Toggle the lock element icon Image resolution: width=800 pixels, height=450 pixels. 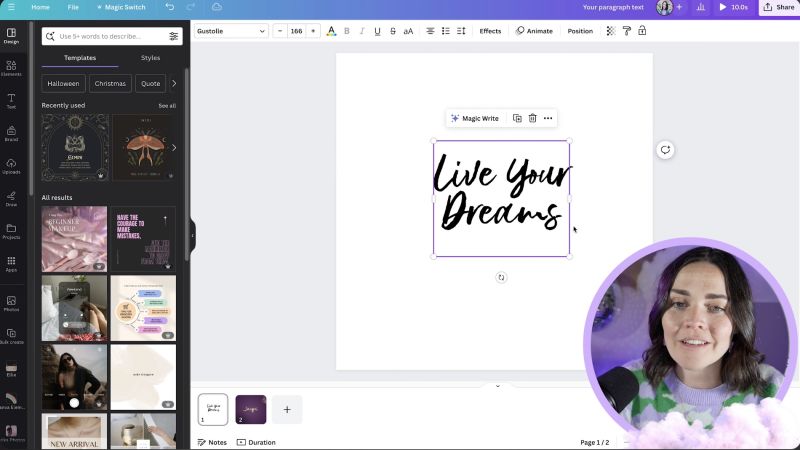pyautogui.click(x=642, y=31)
